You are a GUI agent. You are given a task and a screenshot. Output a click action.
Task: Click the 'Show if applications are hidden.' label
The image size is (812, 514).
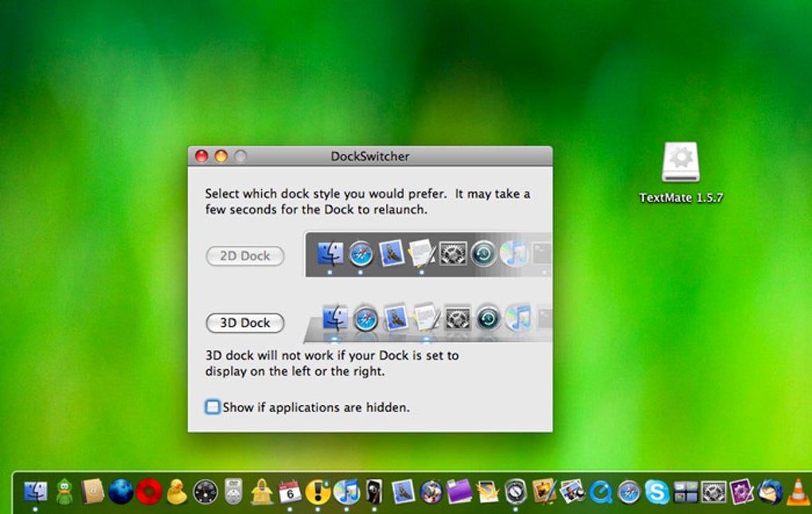tap(316, 407)
